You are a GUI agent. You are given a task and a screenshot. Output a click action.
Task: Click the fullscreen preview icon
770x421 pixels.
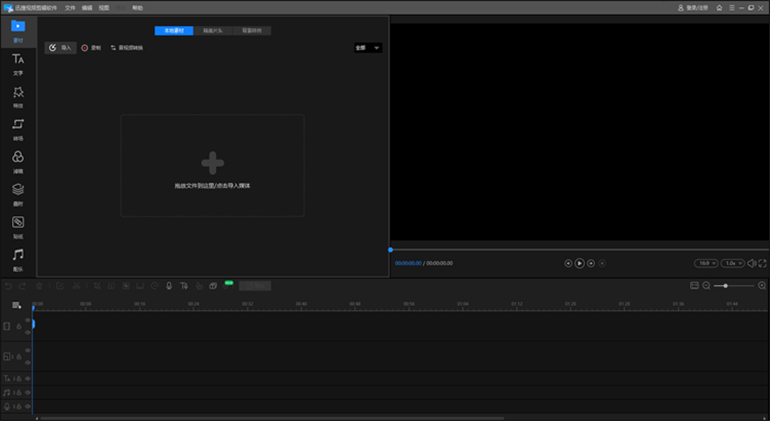[x=762, y=263]
